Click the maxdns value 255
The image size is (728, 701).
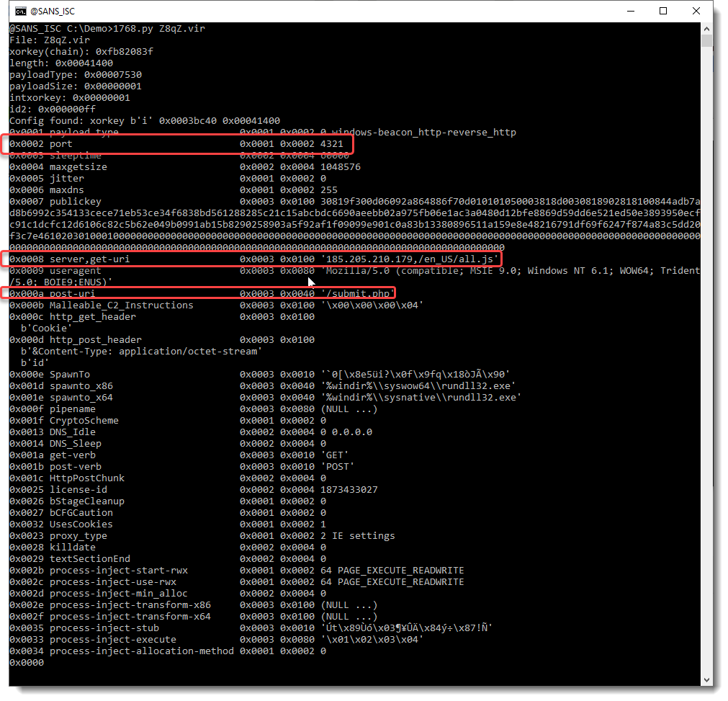pos(328,190)
